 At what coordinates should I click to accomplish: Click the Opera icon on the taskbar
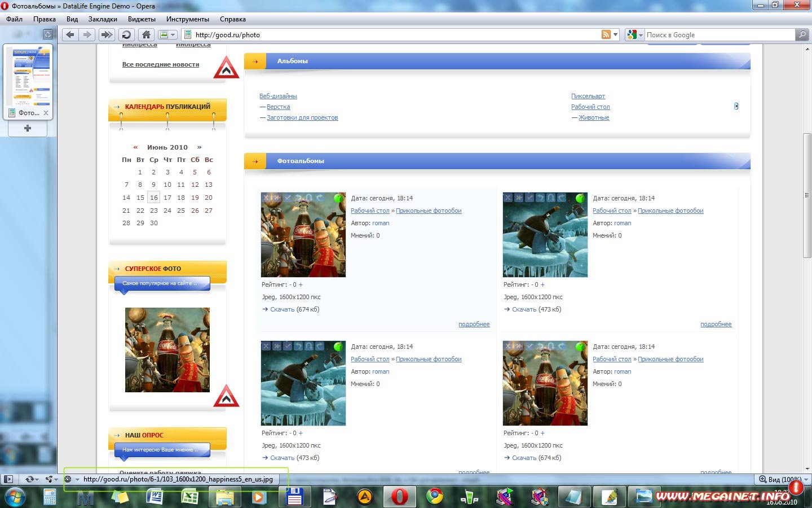400,497
